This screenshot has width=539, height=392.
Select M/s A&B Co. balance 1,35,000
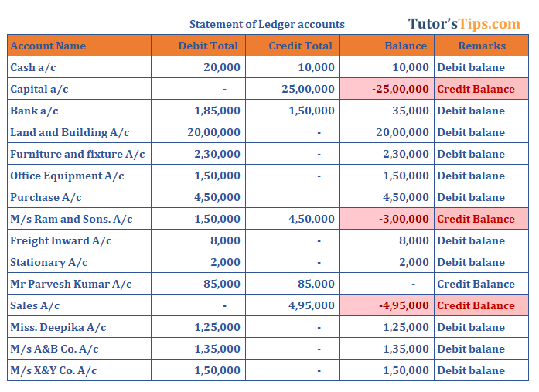pos(387,349)
